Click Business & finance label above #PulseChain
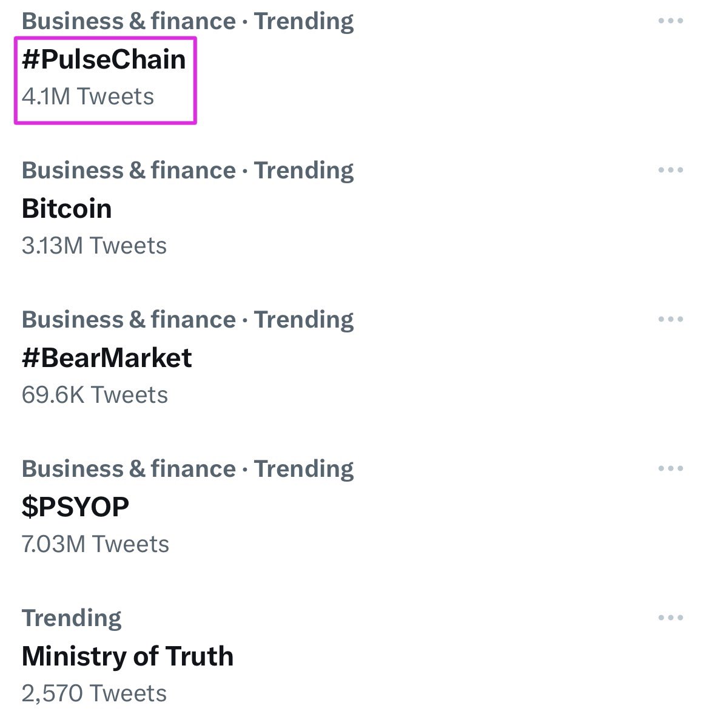Viewport: 709px width, 728px height. point(129,21)
